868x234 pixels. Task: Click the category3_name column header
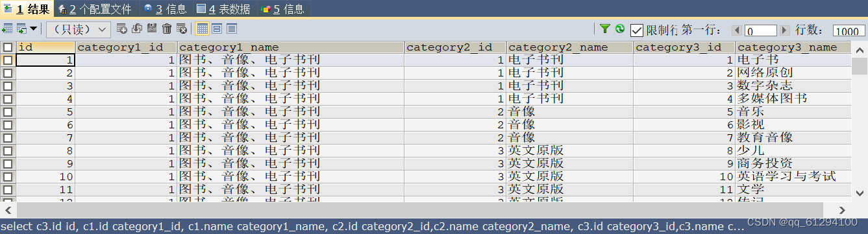(793, 47)
